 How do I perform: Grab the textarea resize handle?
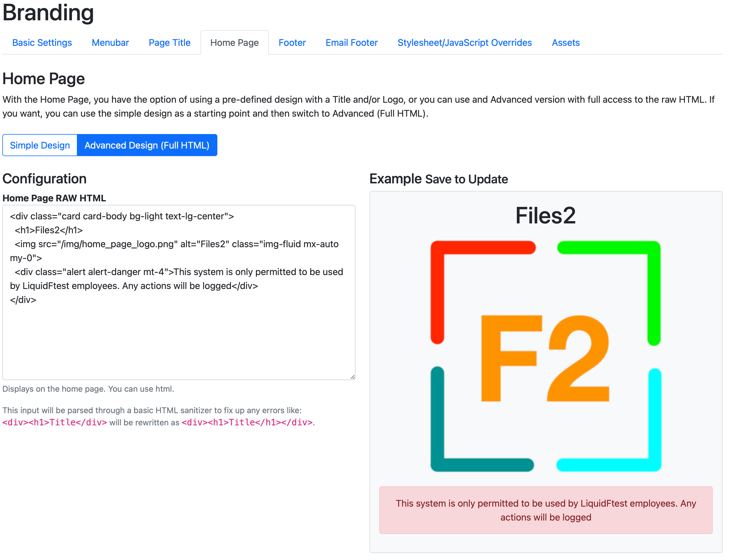pos(352,377)
